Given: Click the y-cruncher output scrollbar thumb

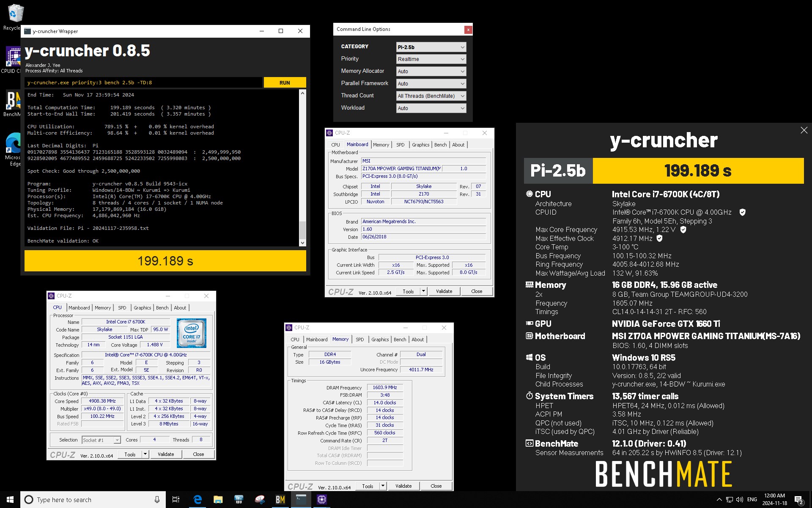Looking at the screenshot, I should tap(302, 230).
